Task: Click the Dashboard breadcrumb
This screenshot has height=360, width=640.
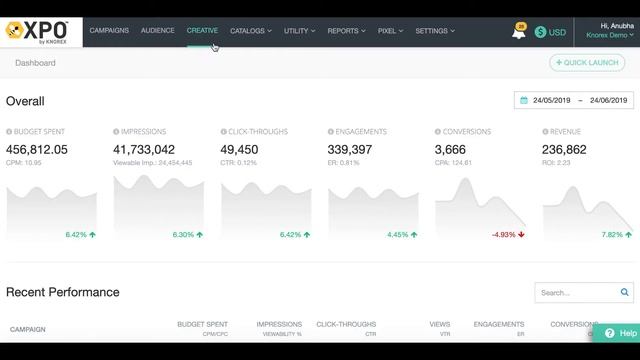Action: point(35,63)
